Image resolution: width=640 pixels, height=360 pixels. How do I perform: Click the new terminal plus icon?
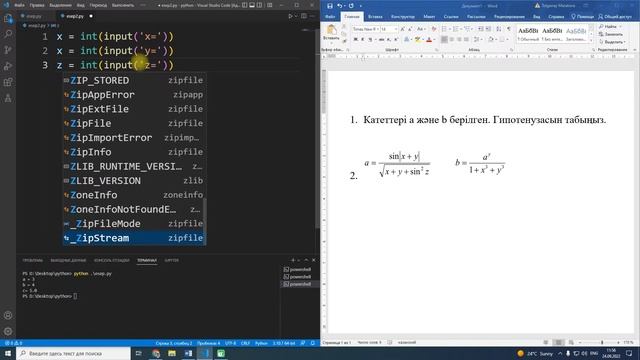[x=293, y=260]
